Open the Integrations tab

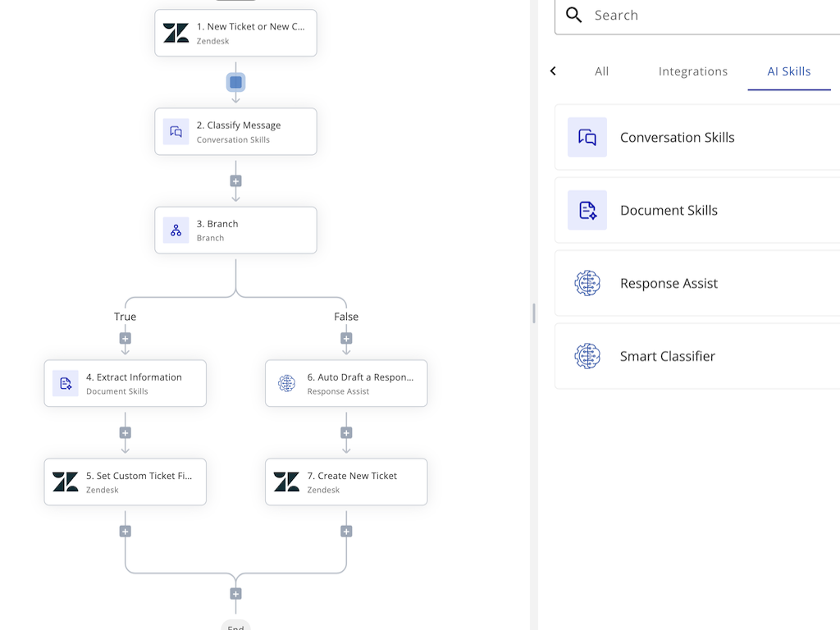pos(692,71)
